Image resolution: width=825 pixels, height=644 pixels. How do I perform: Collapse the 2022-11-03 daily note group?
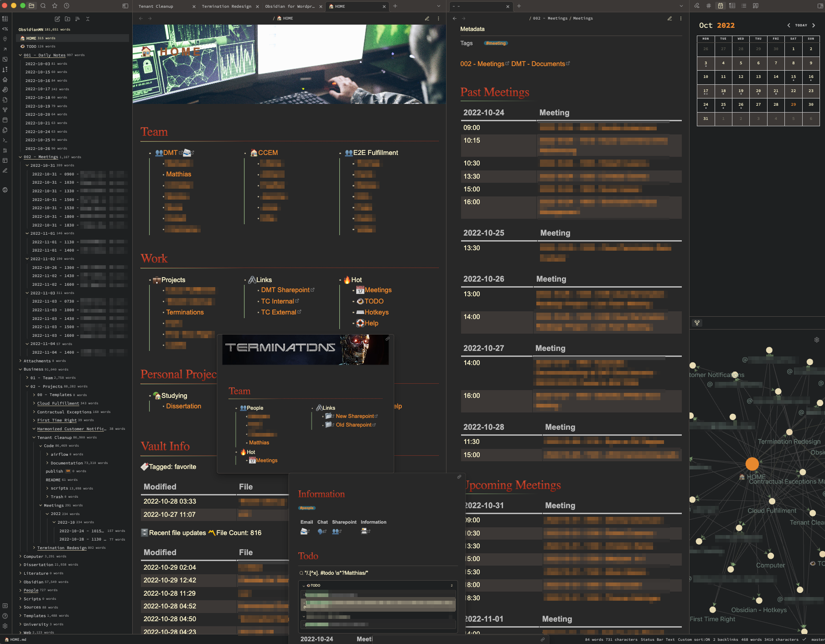(26, 293)
